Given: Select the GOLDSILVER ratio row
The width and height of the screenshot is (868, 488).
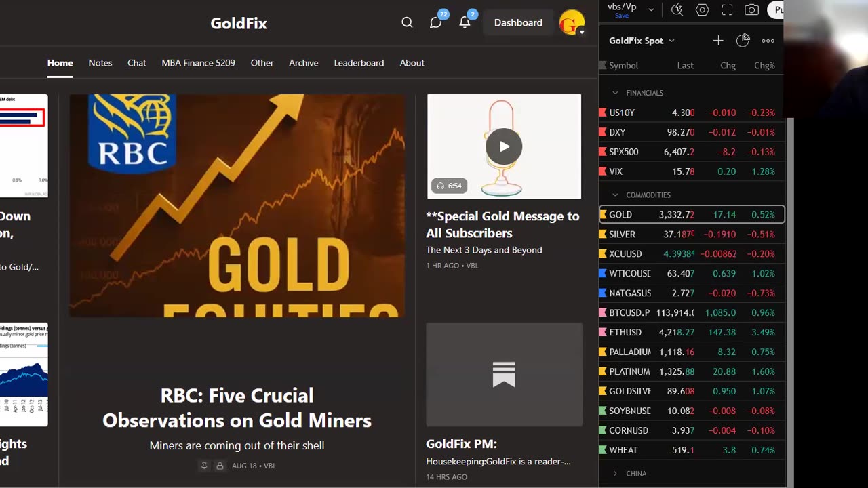Looking at the screenshot, I should (x=692, y=391).
